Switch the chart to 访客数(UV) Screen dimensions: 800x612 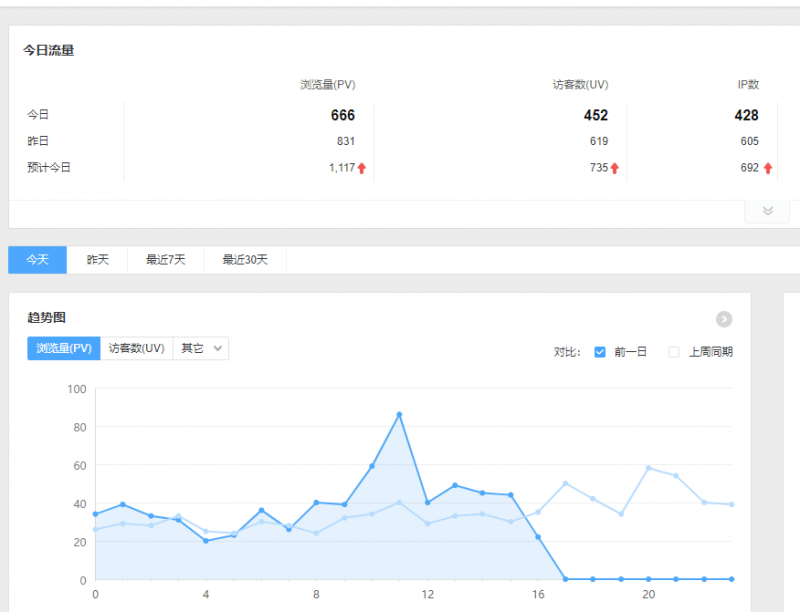coord(136,348)
